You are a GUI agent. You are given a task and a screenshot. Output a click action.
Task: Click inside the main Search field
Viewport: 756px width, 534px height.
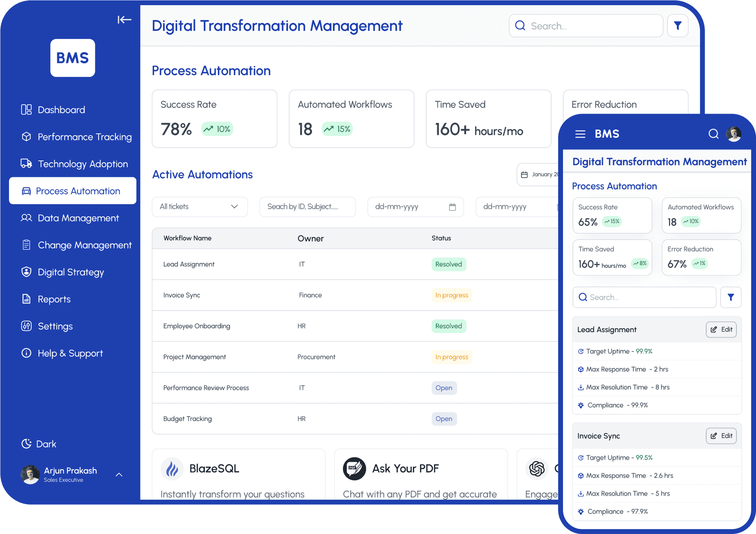[x=587, y=26]
